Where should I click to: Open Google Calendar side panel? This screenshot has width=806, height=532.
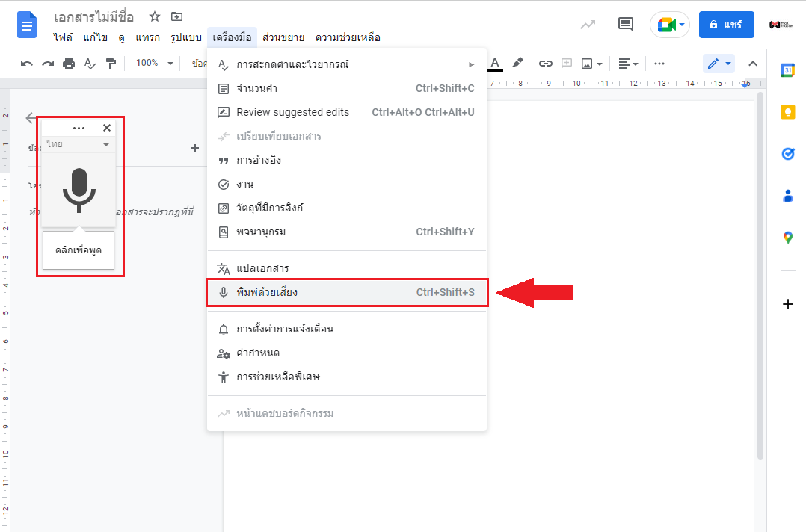[787, 70]
